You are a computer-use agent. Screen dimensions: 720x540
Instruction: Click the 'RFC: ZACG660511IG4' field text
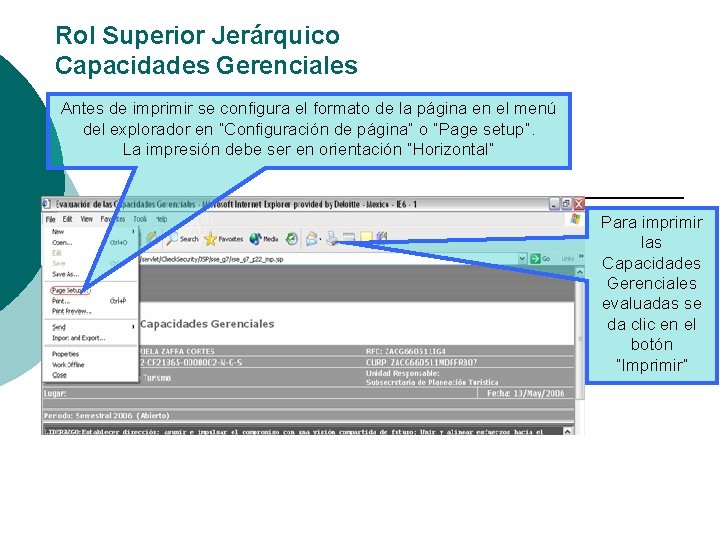[x=405, y=351]
